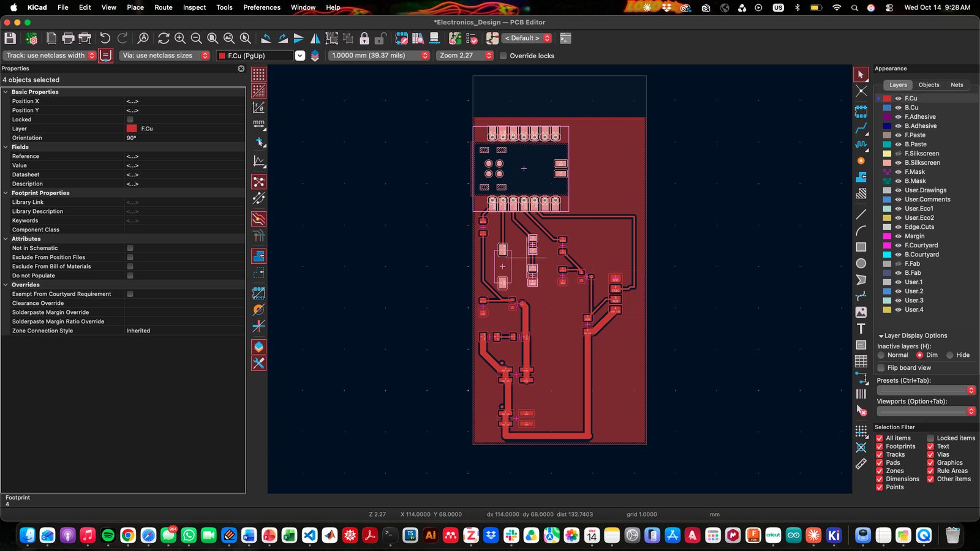Click the Zoom In magnifier icon
Viewport: 980px width, 551px height.
point(180,39)
